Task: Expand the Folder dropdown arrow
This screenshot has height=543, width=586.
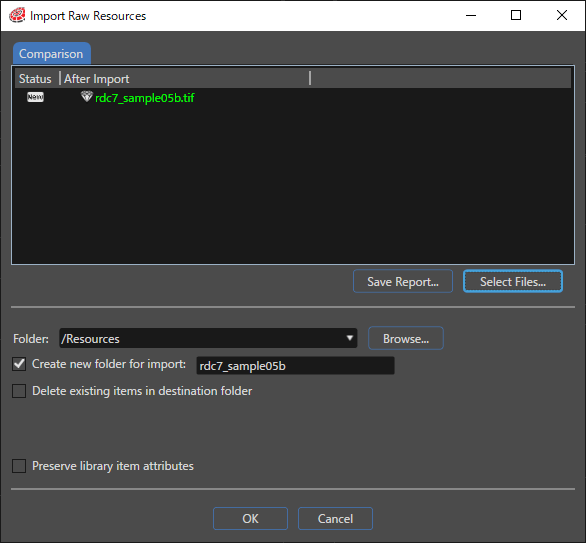Action: [x=349, y=338]
